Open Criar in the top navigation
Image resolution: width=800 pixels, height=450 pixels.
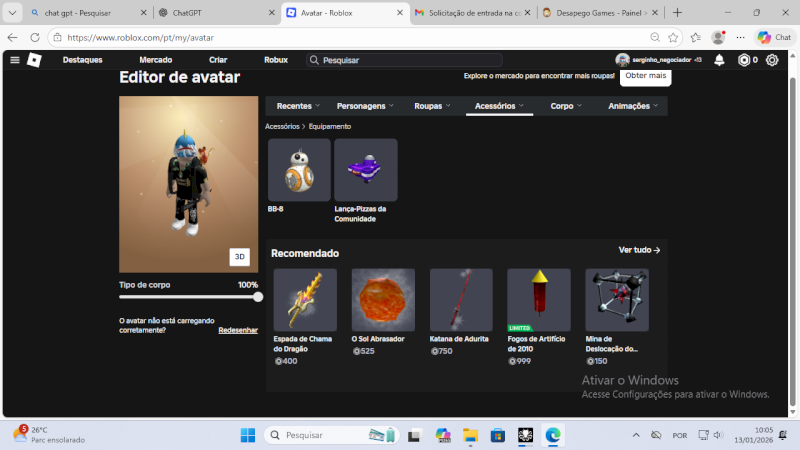pos(218,60)
